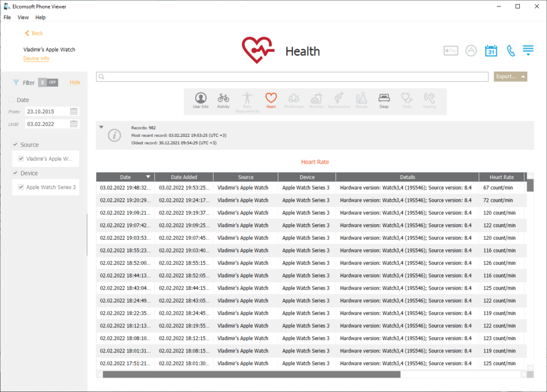Sort by the Device column header
The height and width of the screenshot is (392, 547).
[x=307, y=177]
